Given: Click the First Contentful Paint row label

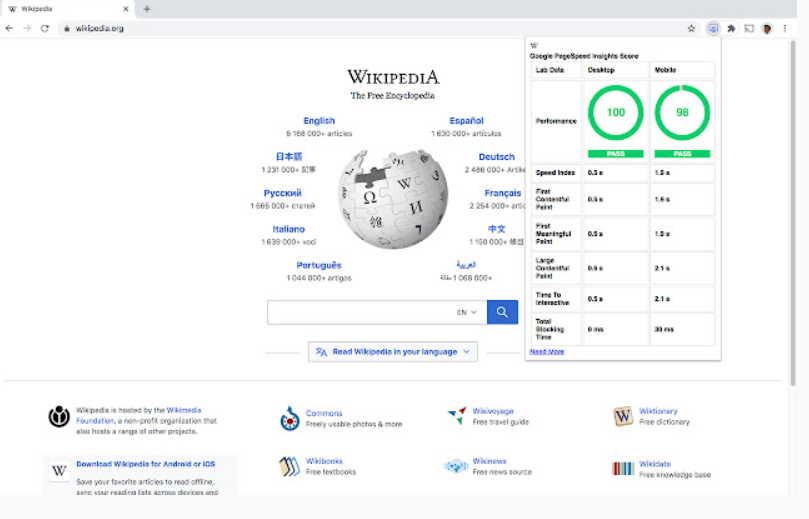Looking at the screenshot, I should pyautogui.click(x=552, y=199).
